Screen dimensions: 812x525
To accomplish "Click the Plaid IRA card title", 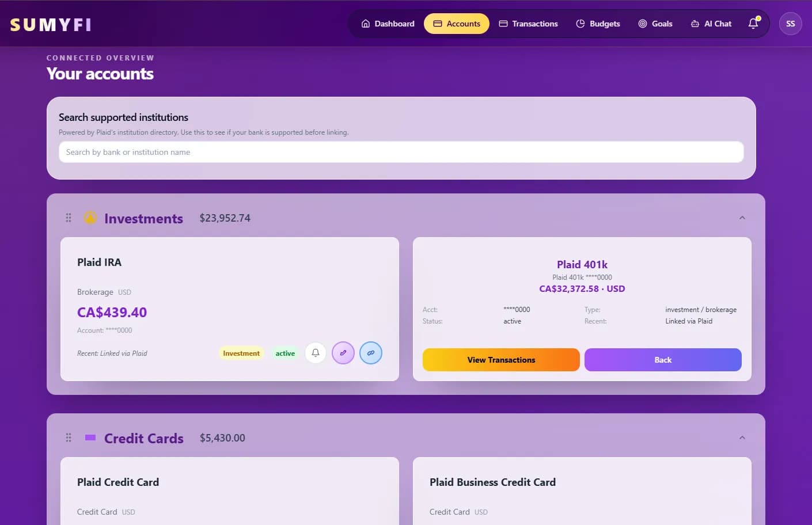I will point(100,262).
